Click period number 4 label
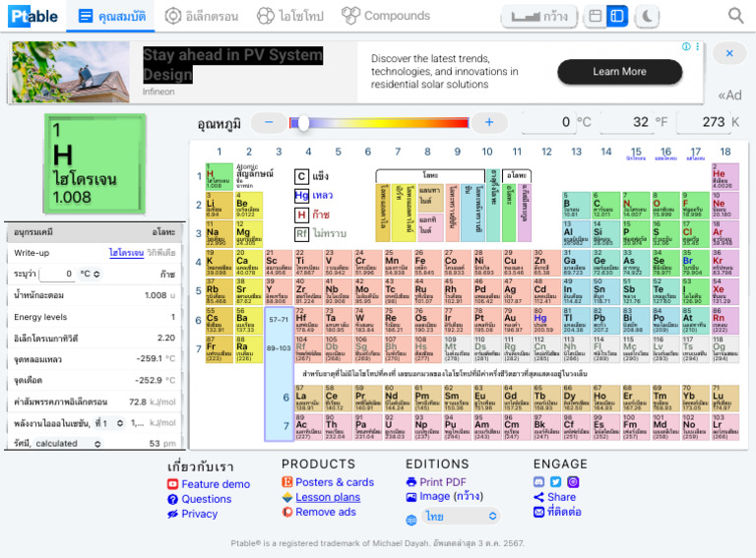This screenshot has height=558, width=756. tap(198, 263)
